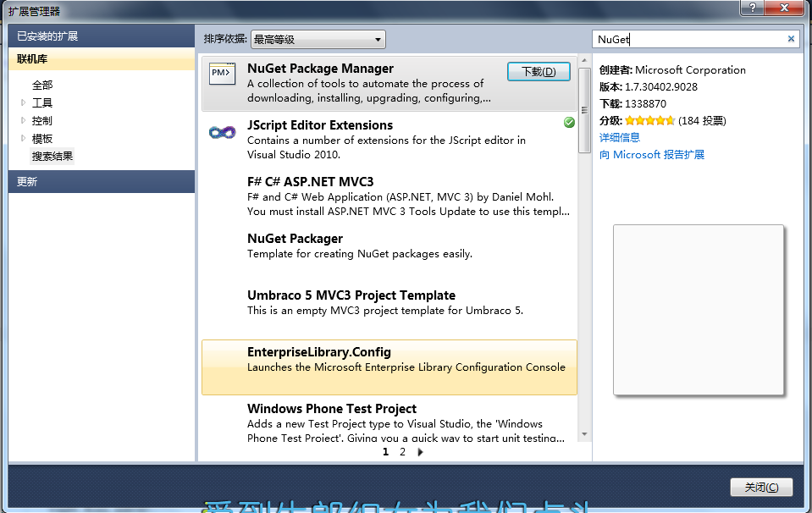This screenshot has width=812, height=513.
Task: Select the EnterpriseLibrary.Config entry
Action: pyautogui.click(x=389, y=367)
